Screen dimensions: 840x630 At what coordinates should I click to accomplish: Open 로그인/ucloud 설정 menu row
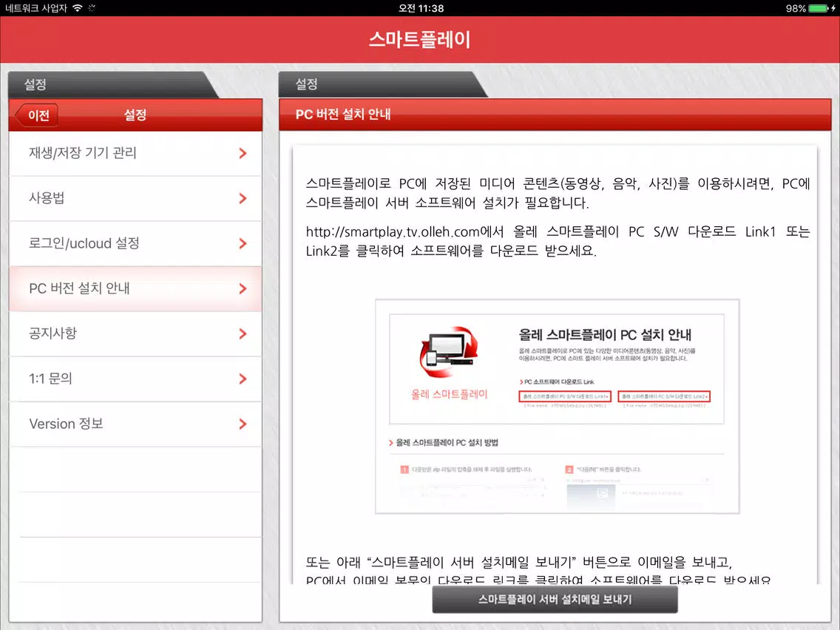tap(135, 243)
